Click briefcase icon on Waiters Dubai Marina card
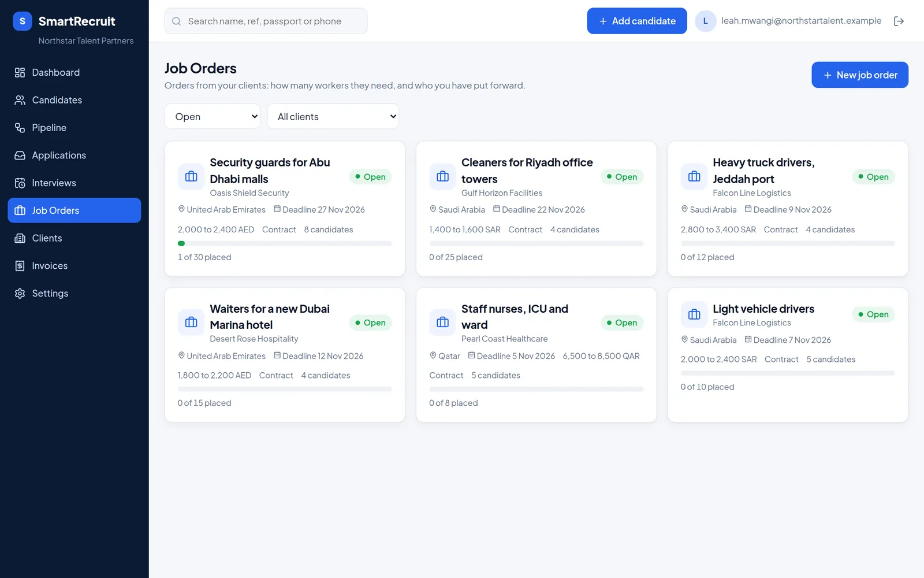This screenshot has width=924, height=578. 191,323
